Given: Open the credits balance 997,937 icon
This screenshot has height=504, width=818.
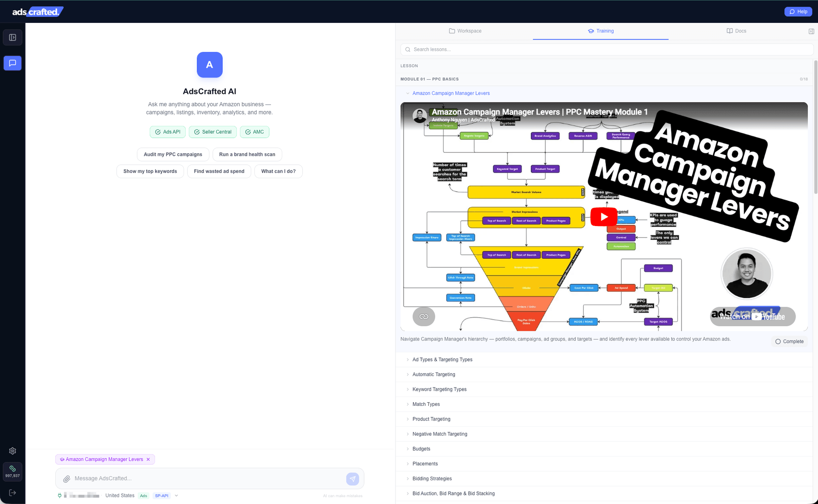Looking at the screenshot, I should point(13,472).
